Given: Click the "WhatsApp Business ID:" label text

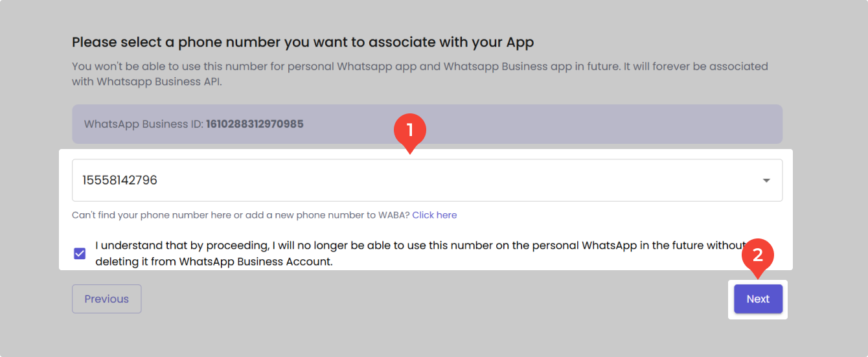Looking at the screenshot, I should point(144,124).
